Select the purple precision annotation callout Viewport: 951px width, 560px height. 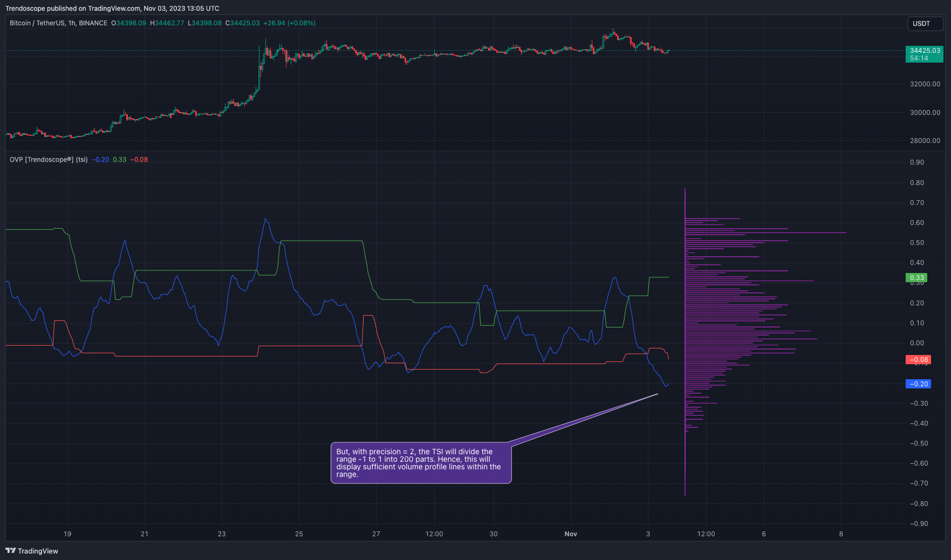tap(421, 463)
